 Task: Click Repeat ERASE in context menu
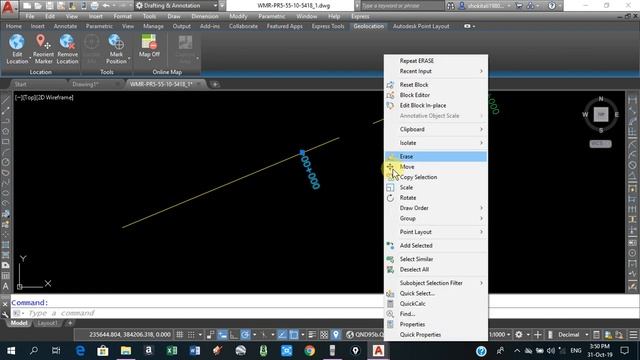pyautogui.click(x=436, y=60)
